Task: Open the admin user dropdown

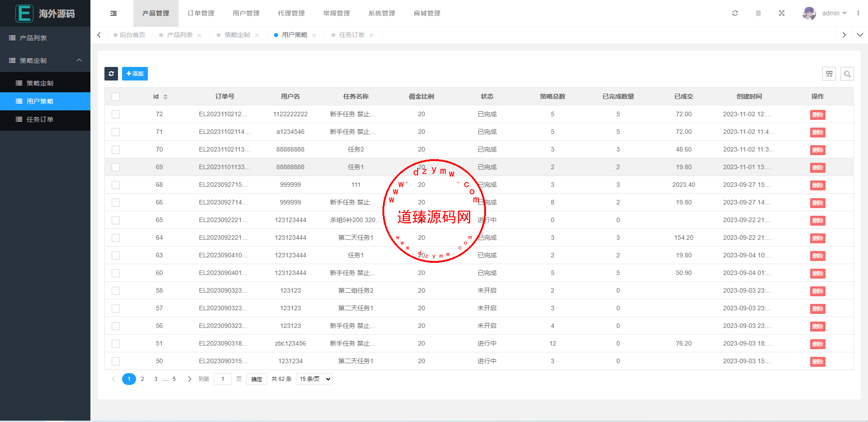Action: point(835,13)
